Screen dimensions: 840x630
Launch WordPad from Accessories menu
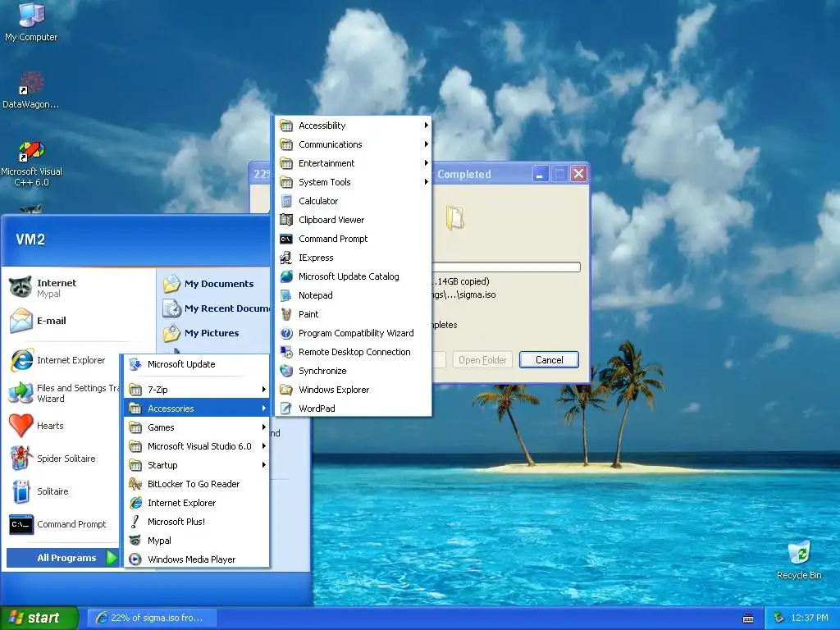[354, 409]
